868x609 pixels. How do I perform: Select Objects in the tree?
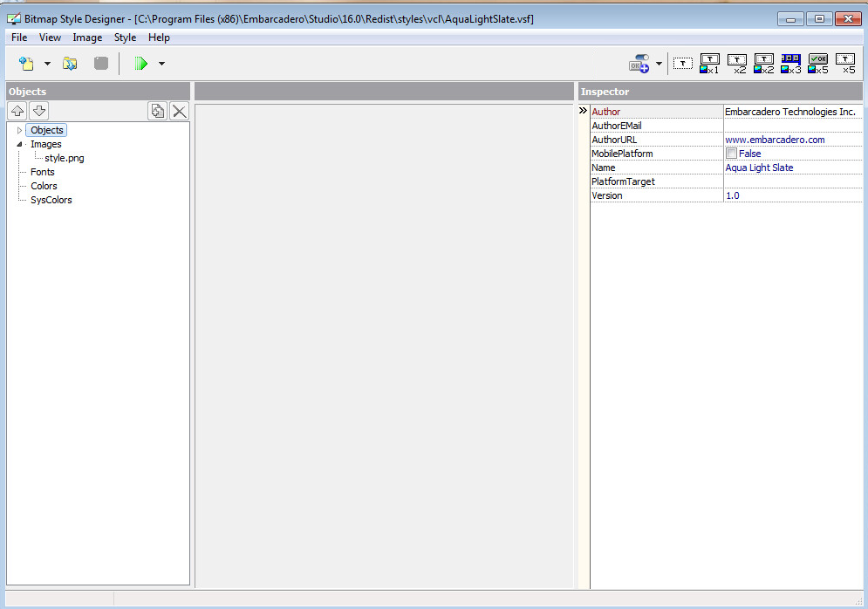click(x=46, y=130)
